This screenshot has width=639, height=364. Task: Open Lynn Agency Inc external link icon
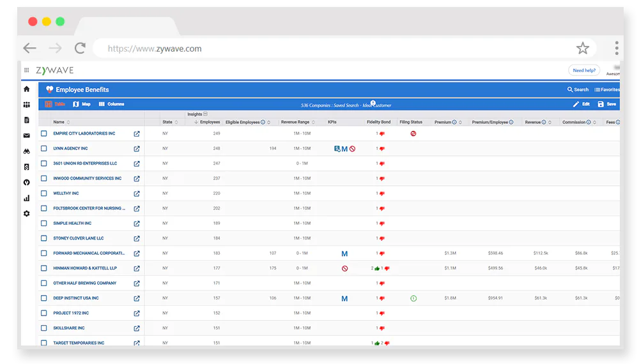[137, 149]
